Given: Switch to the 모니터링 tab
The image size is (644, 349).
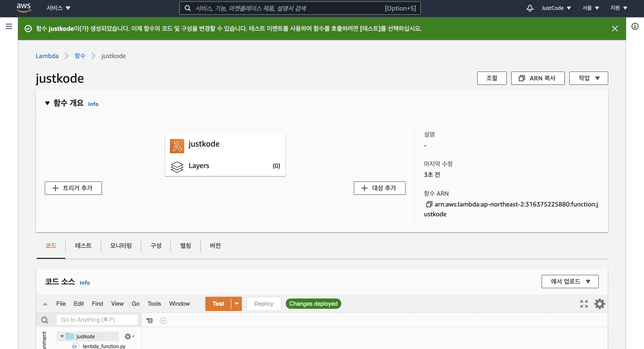Looking at the screenshot, I should (x=121, y=246).
